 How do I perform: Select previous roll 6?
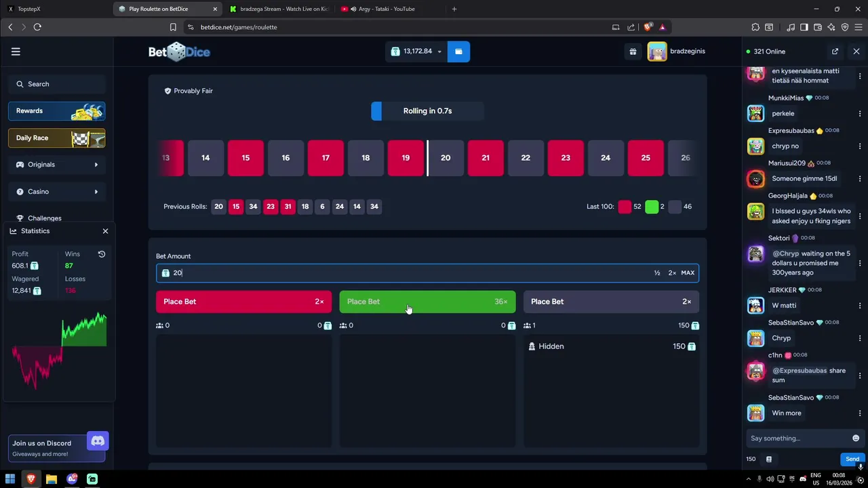pyautogui.click(x=322, y=207)
